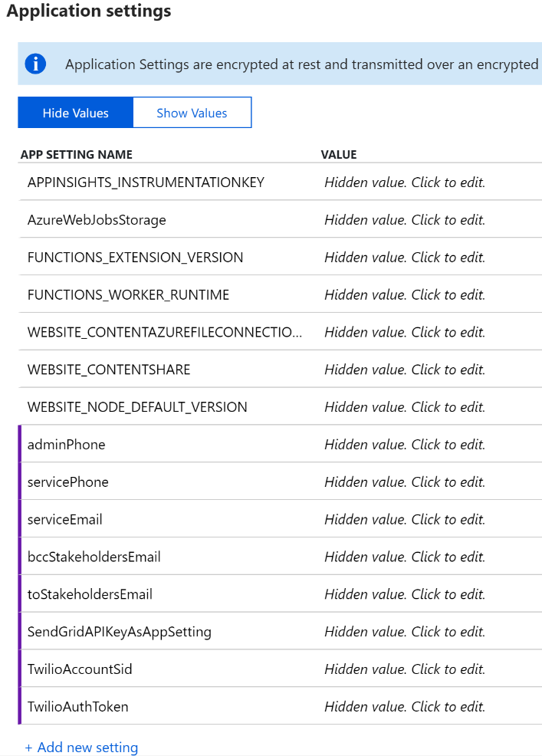Select the bccStakeholdersEmail setting name

(94, 557)
